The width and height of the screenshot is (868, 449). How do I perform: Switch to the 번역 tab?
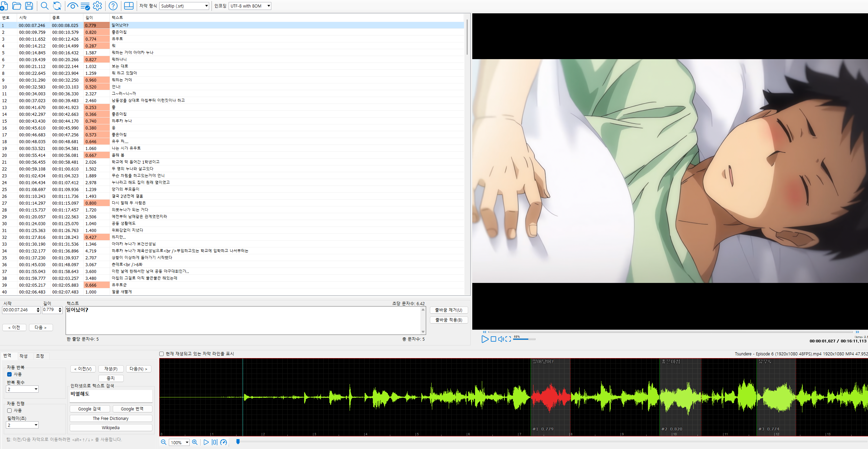(8, 356)
